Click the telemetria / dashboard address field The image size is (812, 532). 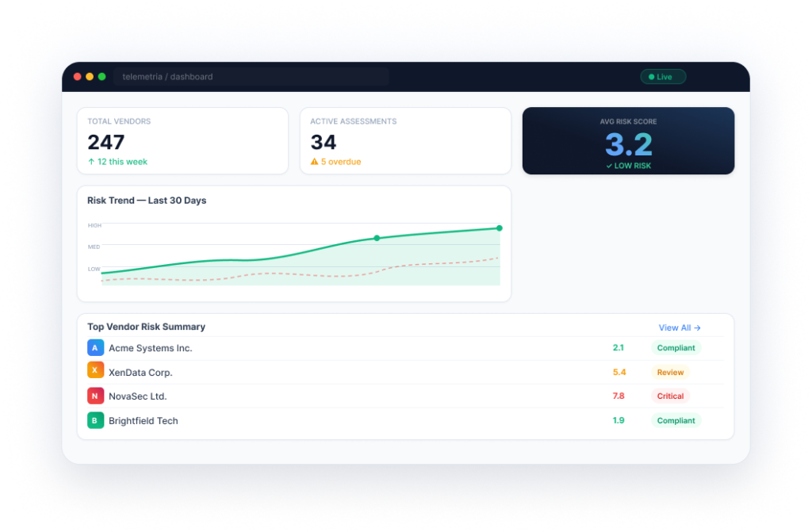tap(251, 77)
